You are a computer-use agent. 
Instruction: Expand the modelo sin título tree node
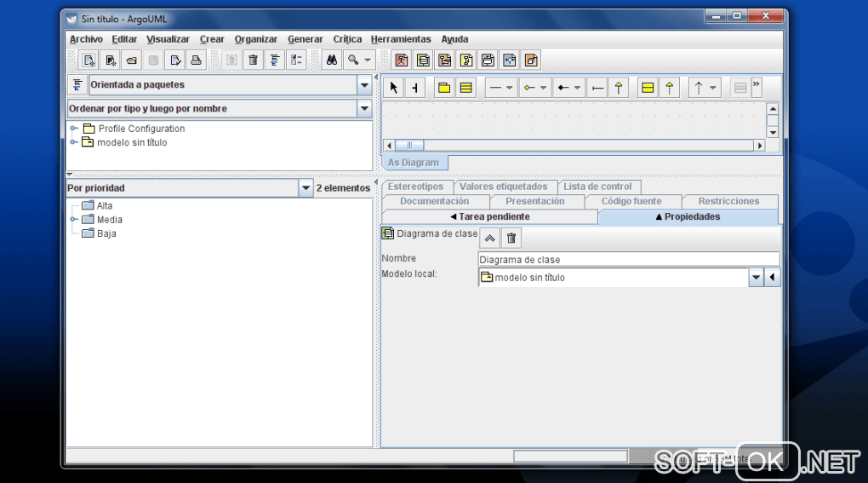(74, 142)
